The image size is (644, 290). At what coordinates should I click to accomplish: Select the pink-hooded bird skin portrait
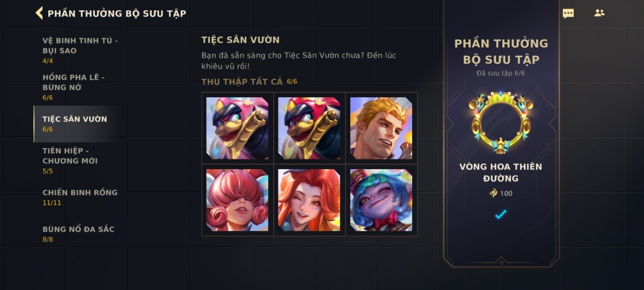(237, 128)
